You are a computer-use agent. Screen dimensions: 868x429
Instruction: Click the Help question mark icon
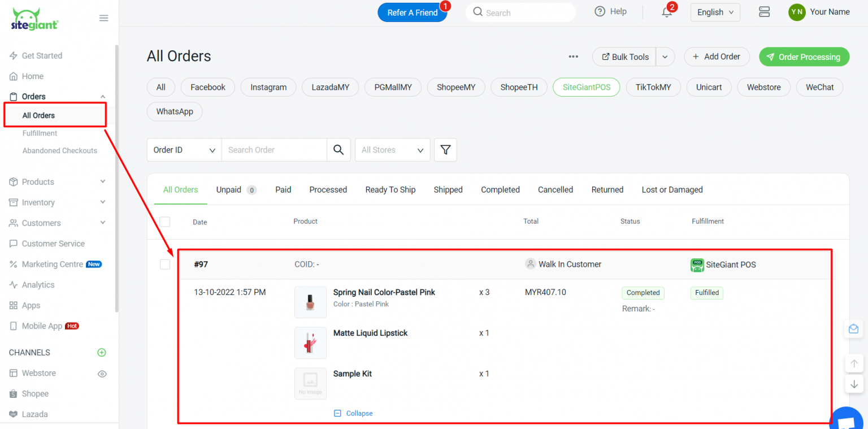pyautogui.click(x=600, y=11)
